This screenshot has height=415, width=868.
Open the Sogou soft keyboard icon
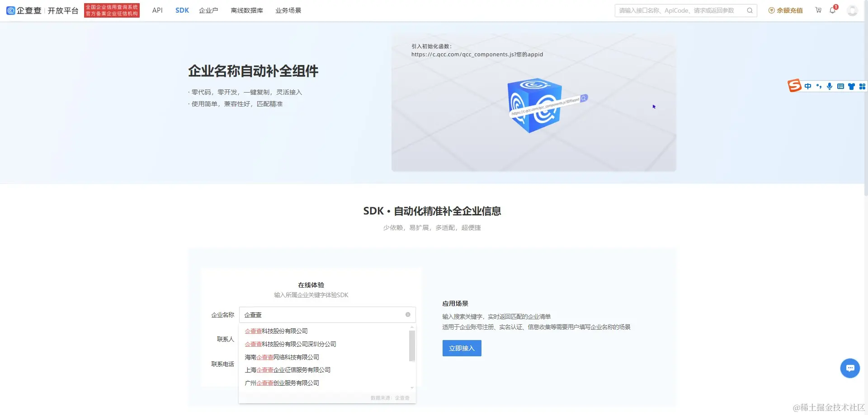(x=840, y=86)
